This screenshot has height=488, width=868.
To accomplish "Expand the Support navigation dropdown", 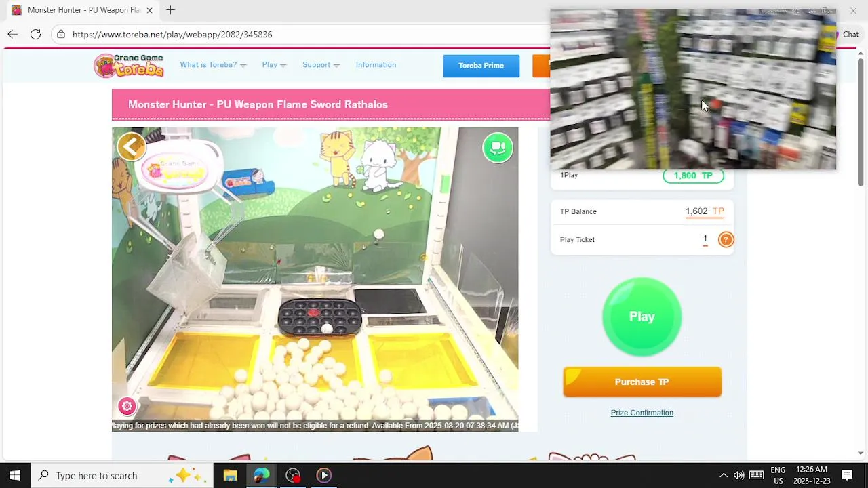I will [x=321, y=65].
